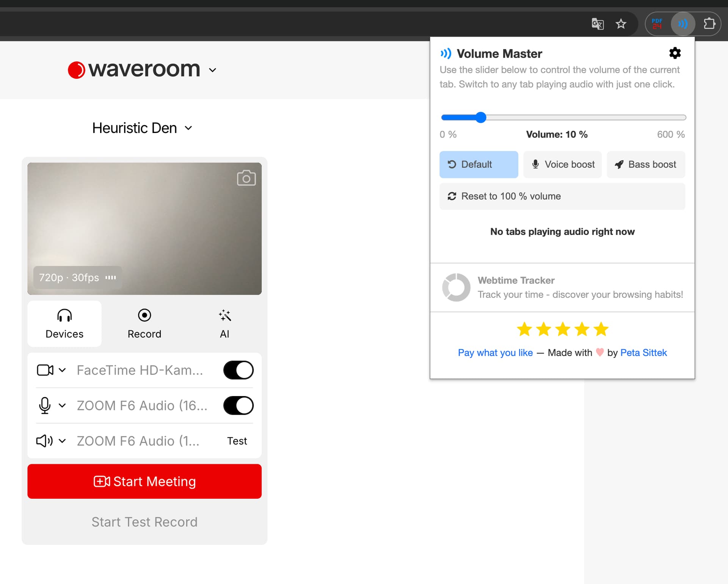Select the Default sound mode
Image resolution: width=728 pixels, height=584 pixels.
(x=479, y=164)
